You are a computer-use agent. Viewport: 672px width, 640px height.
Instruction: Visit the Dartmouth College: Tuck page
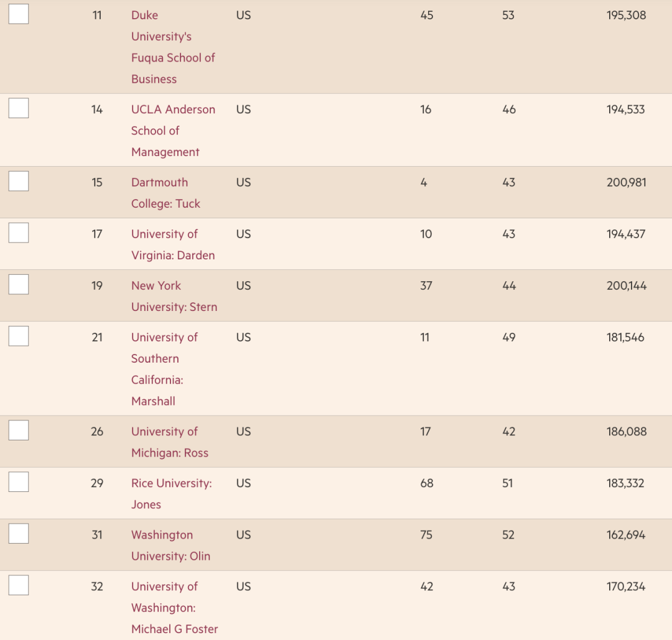[166, 193]
